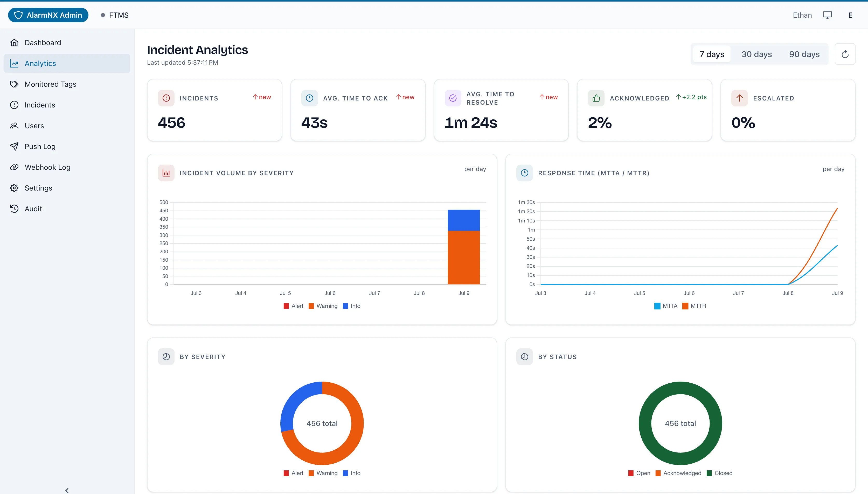Switch to the 90 days range
This screenshot has height=494, width=868.
coord(804,54)
